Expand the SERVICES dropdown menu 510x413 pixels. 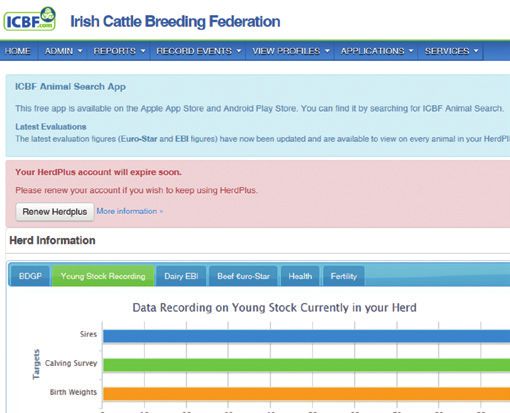tap(451, 51)
